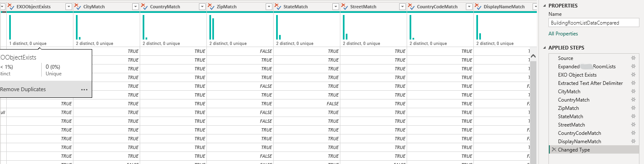This screenshot has height=164, width=644.
Task: Delete the Changed Type step with X icon
Action: tap(553, 150)
